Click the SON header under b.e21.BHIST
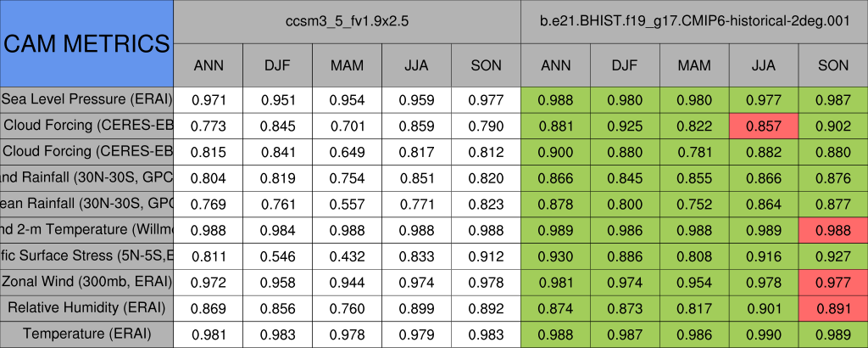Image resolution: width=868 pixels, height=348 pixels. coord(833,65)
